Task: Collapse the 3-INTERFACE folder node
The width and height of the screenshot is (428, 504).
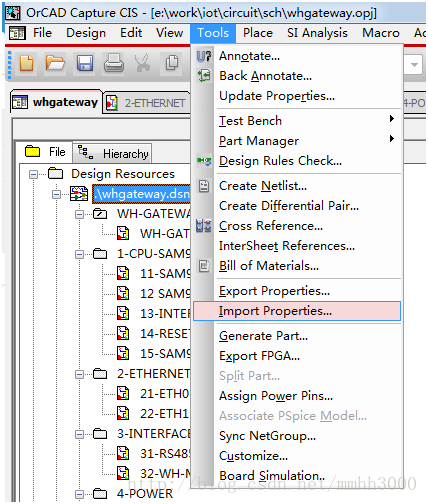Action: pos(79,434)
